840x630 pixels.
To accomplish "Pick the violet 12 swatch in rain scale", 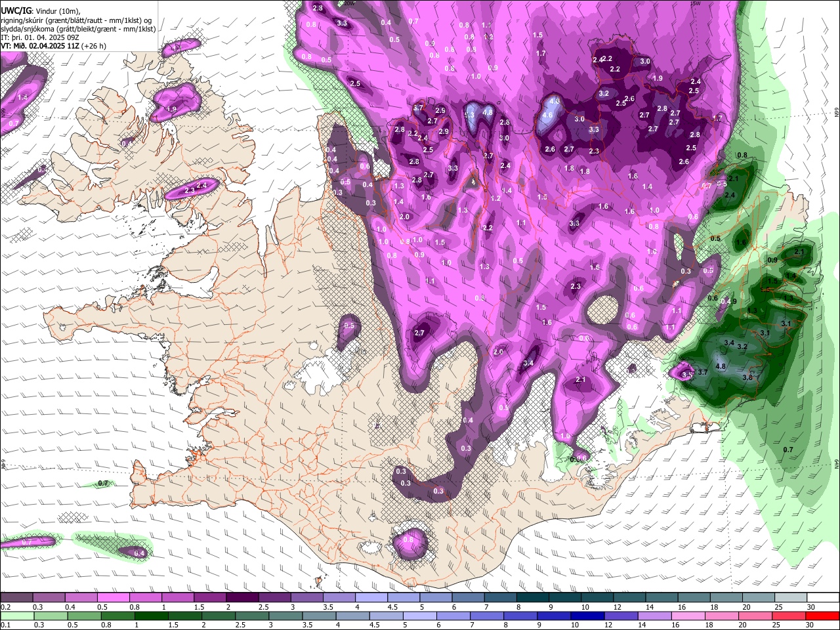I will [621, 616].
